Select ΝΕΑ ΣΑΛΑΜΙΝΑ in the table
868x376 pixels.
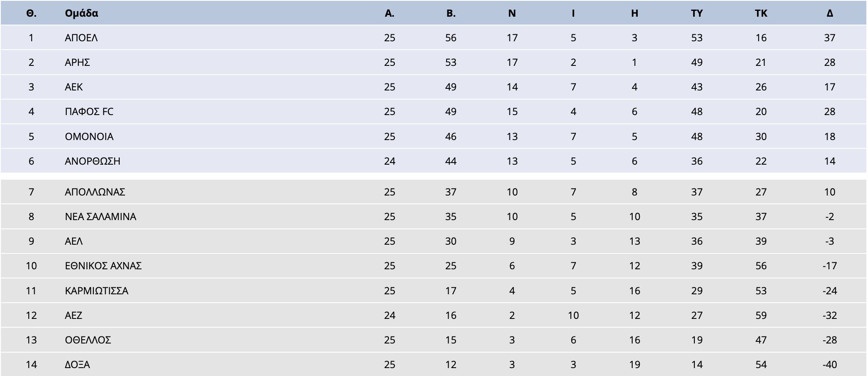pos(100,217)
